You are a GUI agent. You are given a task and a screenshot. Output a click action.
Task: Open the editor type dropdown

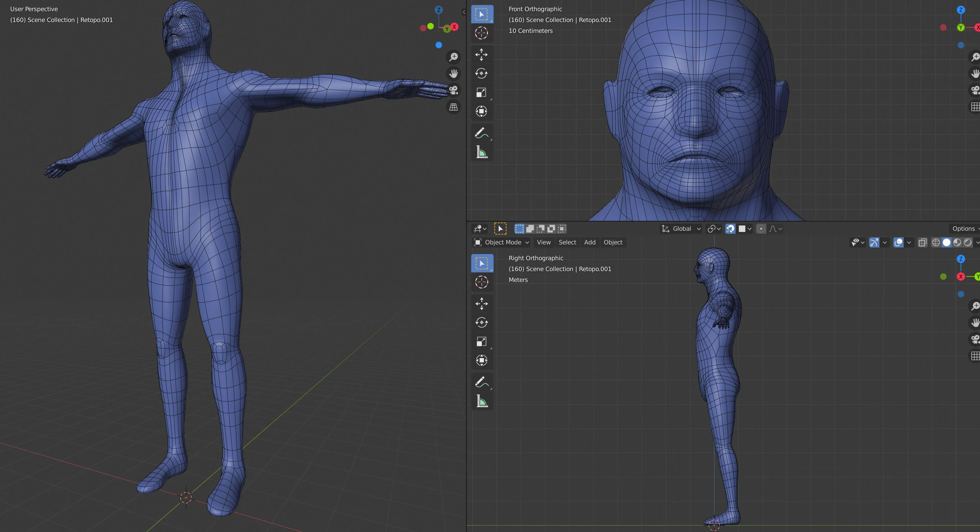pyautogui.click(x=480, y=229)
